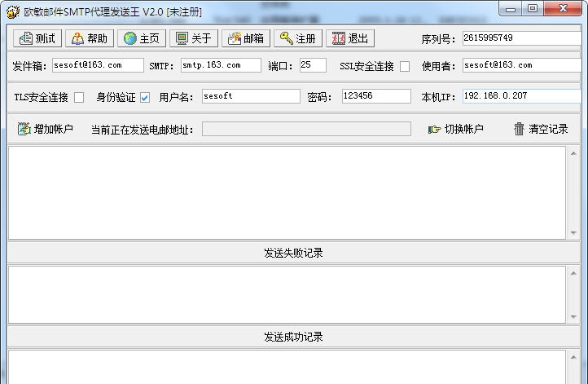
Task: Click down arrow of top log scrollbar
Action: 573,232
